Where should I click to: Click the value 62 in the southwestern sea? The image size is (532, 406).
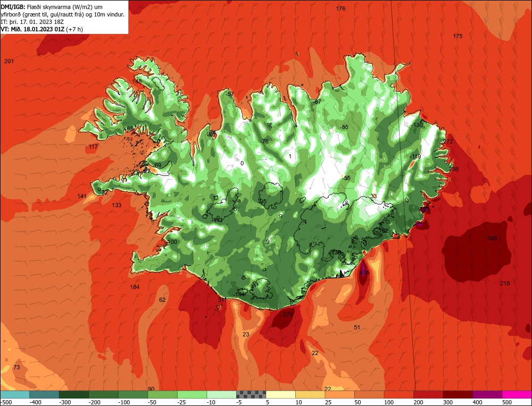(162, 300)
